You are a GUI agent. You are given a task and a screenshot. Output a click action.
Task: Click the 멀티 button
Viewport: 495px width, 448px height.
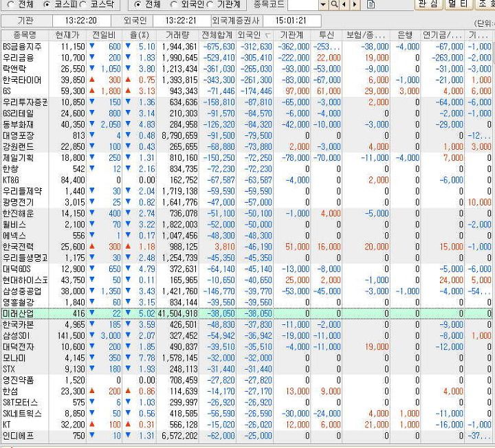[x=459, y=4]
